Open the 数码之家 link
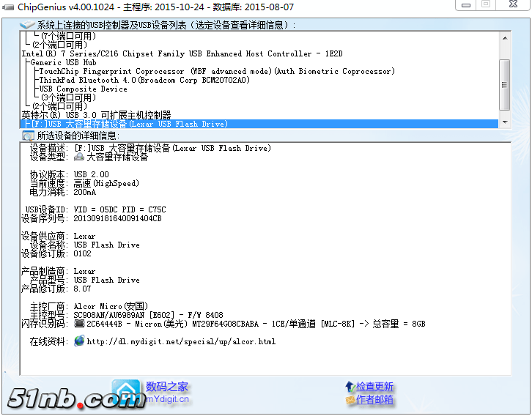The height and width of the screenshot is (416, 532). pos(166,386)
